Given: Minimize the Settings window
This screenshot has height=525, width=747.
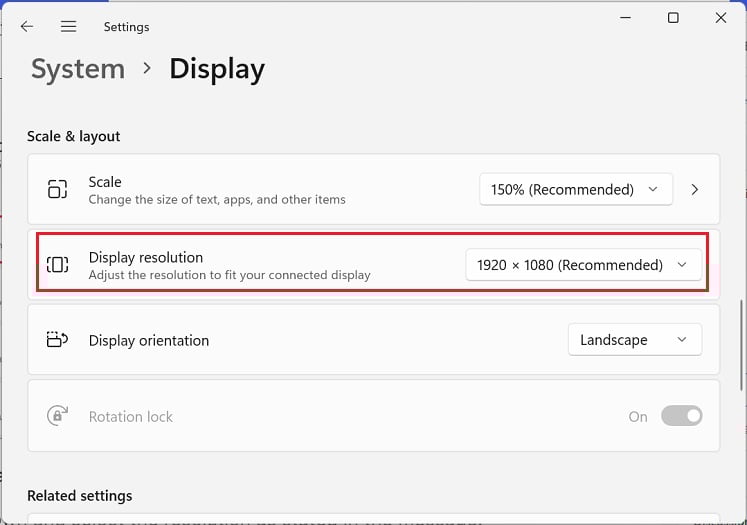Looking at the screenshot, I should (626, 18).
